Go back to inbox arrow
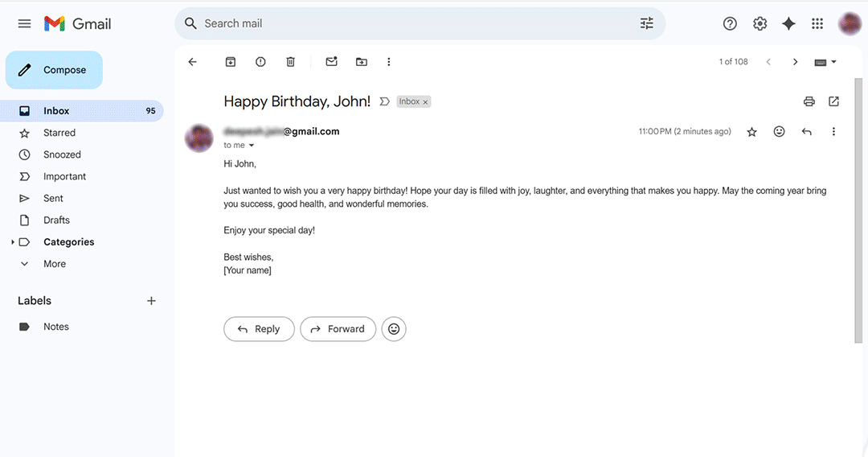Screen dimensions: 868x457 (193, 61)
